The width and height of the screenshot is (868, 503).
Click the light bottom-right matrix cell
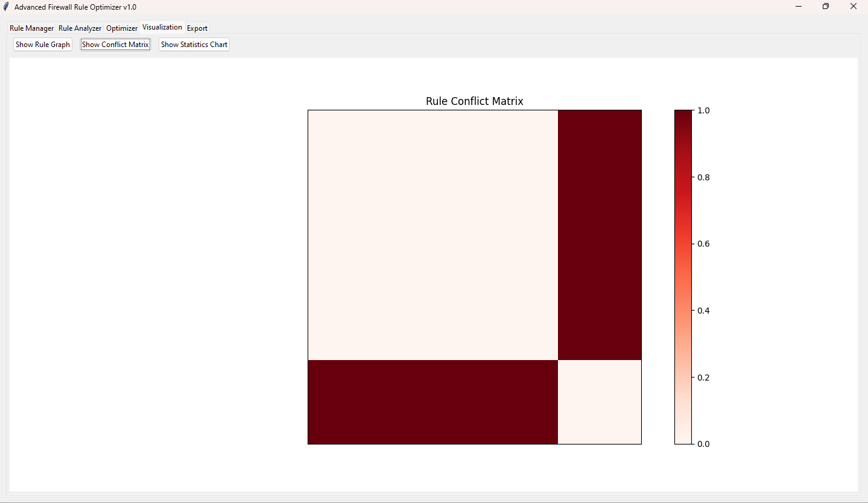[600, 402]
